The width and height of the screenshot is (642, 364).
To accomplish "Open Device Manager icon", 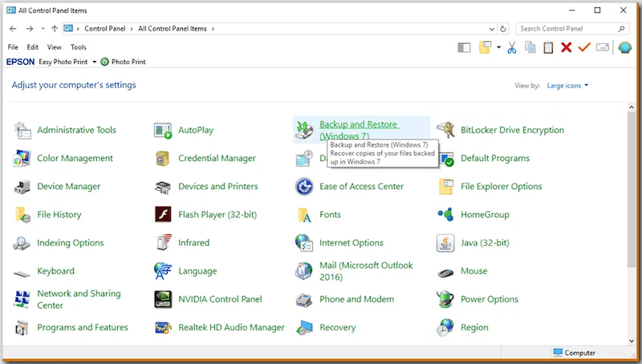I will pos(22,187).
